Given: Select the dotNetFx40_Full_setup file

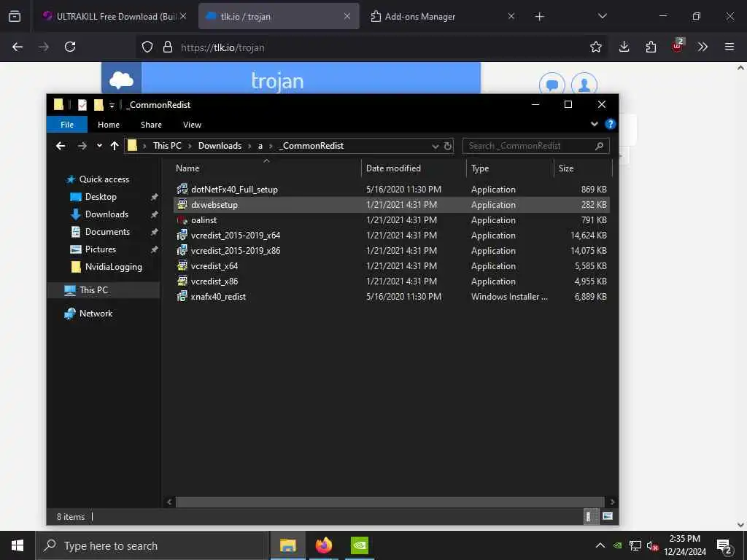Looking at the screenshot, I should pos(392,189).
